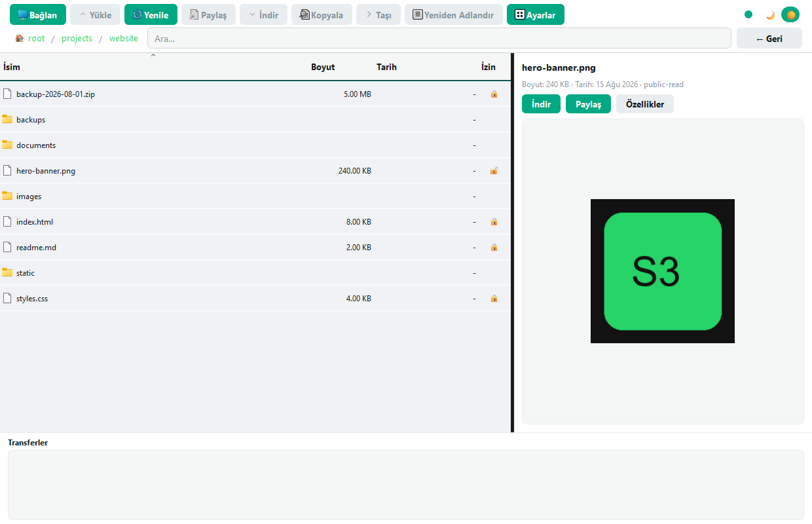Click the images folder icon
812x524 pixels.
[x=7, y=196]
